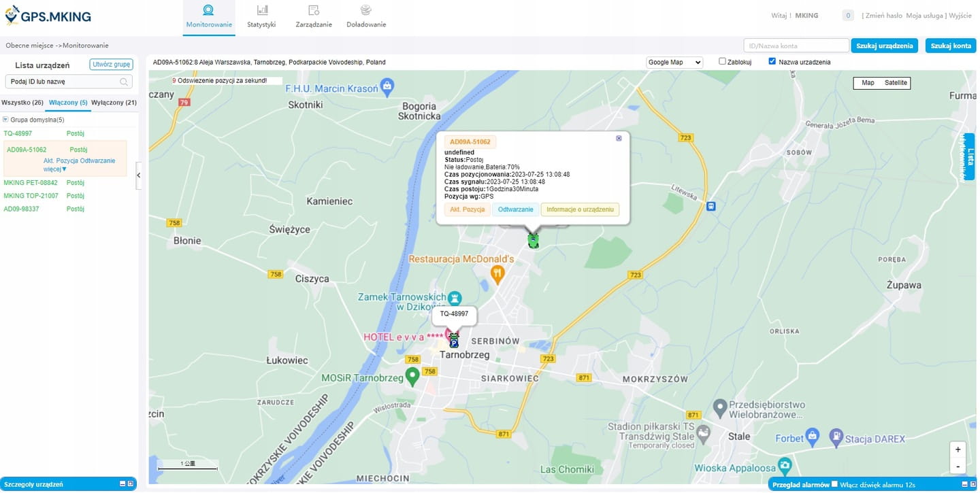
Task: Collapse the Grupa domyślna device group
Action: tap(6, 120)
